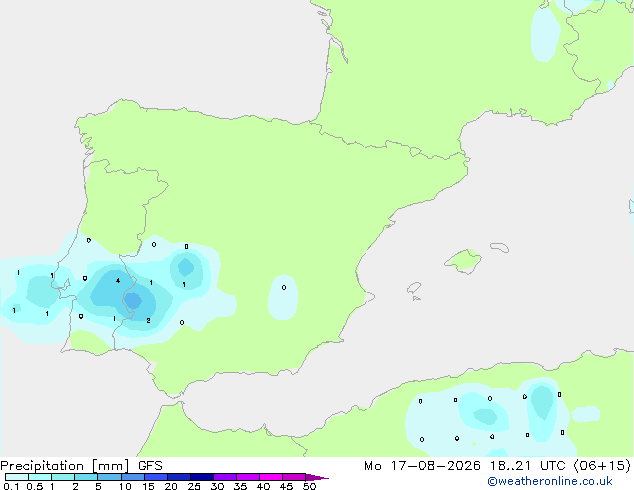Click the date "Mo 17-08-2026"
The height and width of the screenshot is (490, 634).
(x=422, y=466)
